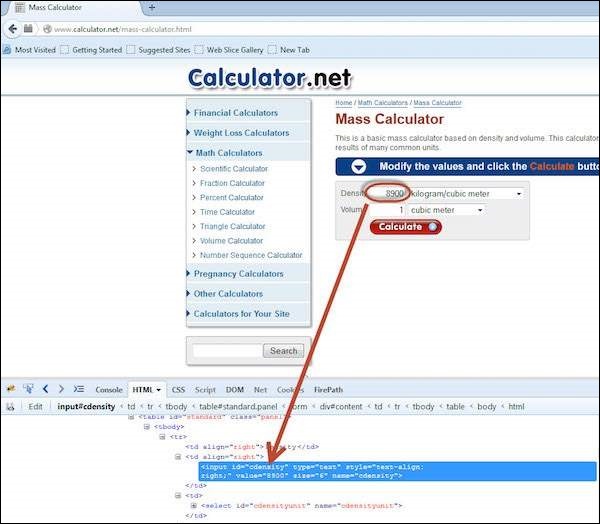Expand Weight Loss Calculators section
This screenshot has height=524, width=600.
click(241, 133)
